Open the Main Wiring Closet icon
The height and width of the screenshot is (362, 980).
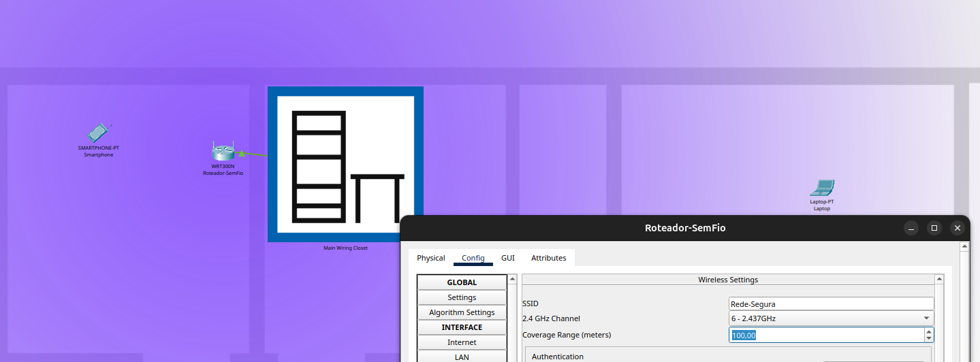345,164
